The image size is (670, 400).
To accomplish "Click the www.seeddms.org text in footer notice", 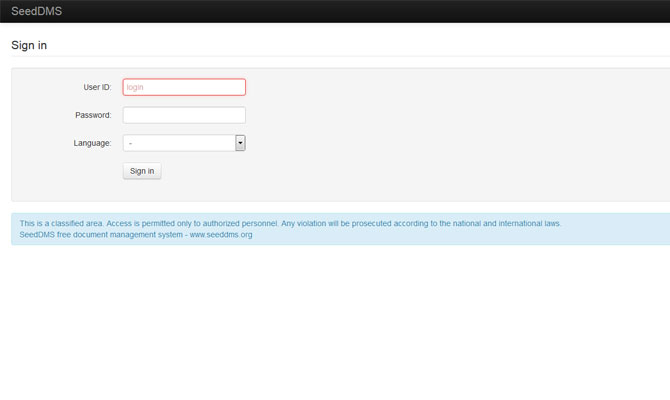I will coord(221,235).
